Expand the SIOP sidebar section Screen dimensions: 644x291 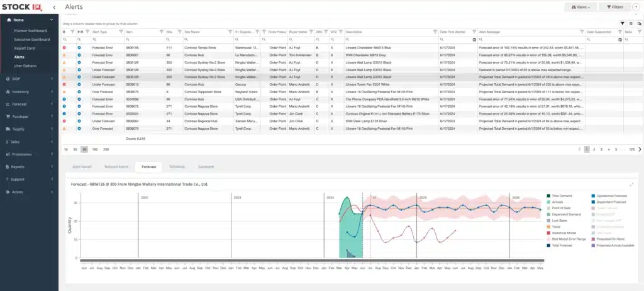tap(52, 79)
